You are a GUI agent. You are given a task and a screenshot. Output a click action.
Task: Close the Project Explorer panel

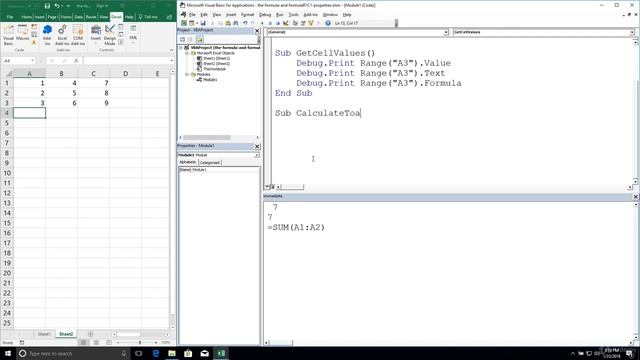(x=257, y=31)
